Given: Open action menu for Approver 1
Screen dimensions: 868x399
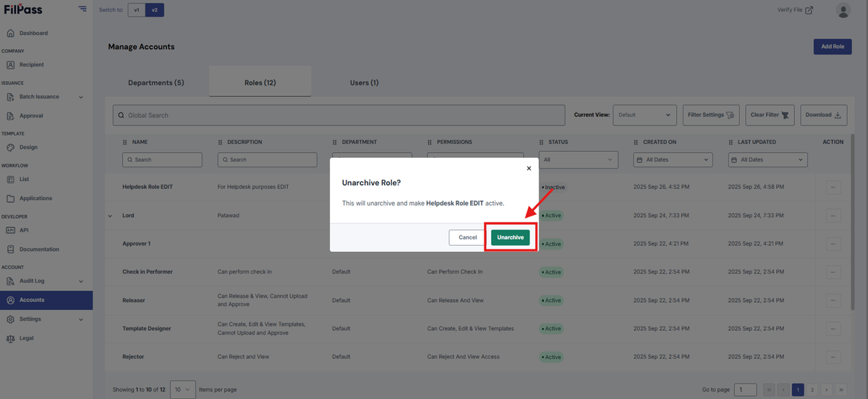Looking at the screenshot, I should [x=833, y=244].
